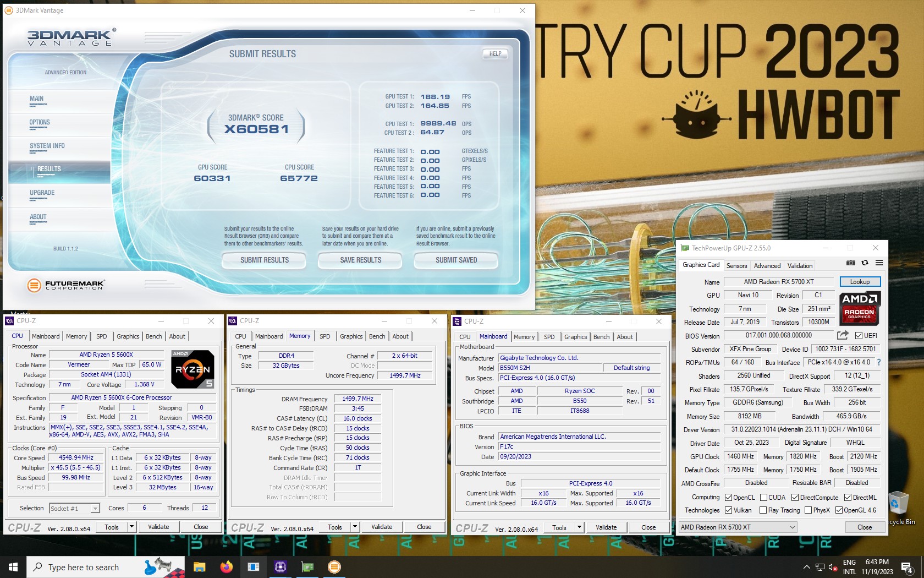Click the AMD Radeon Graphics logo in GPU-Z
The height and width of the screenshot is (578, 924).
[860, 308]
